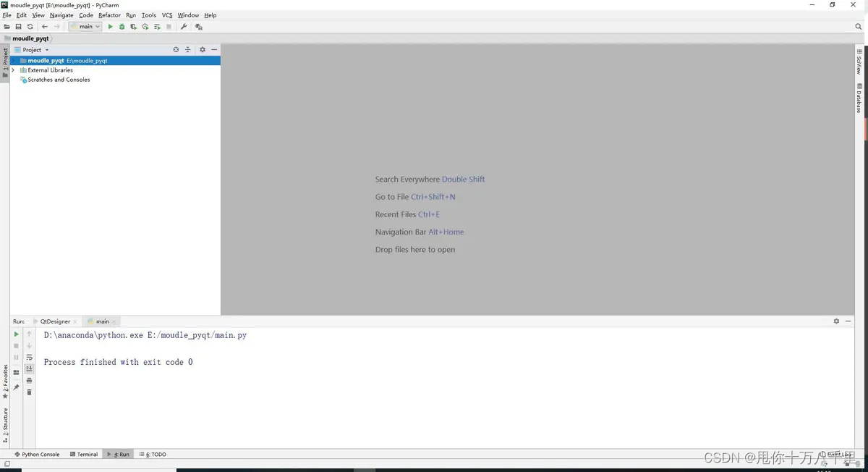Click the Open folder toolbar icon
The image size is (868, 472).
coord(7,27)
